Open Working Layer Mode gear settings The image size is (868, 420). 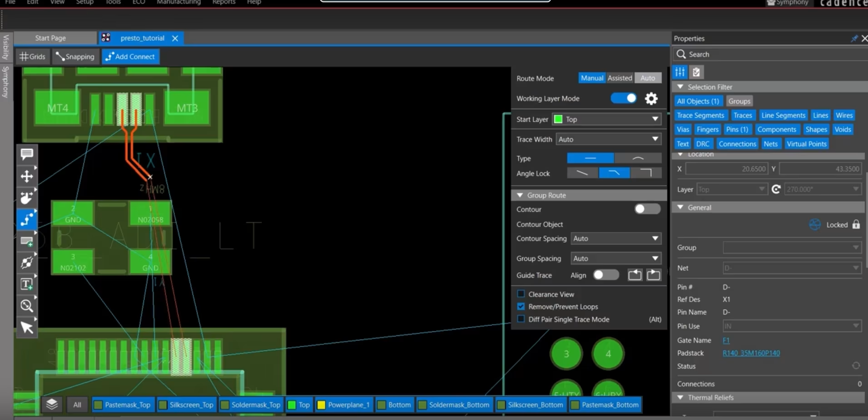click(x=651, y=99)
